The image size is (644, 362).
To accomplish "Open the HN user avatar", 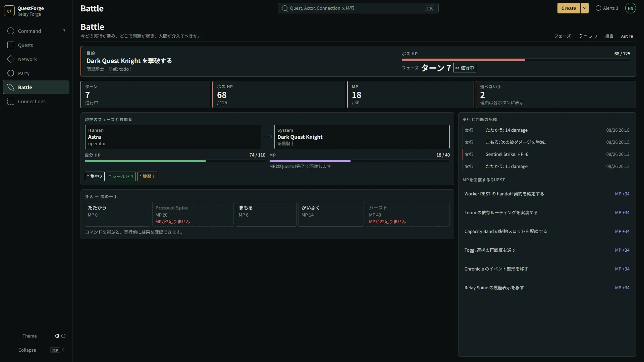I will click(x=631, y=8).
